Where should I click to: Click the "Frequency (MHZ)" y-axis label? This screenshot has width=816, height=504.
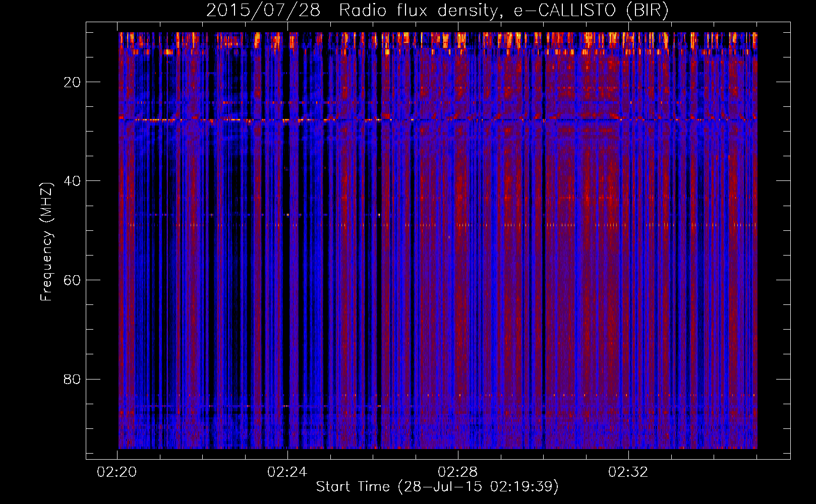[46, 242]
